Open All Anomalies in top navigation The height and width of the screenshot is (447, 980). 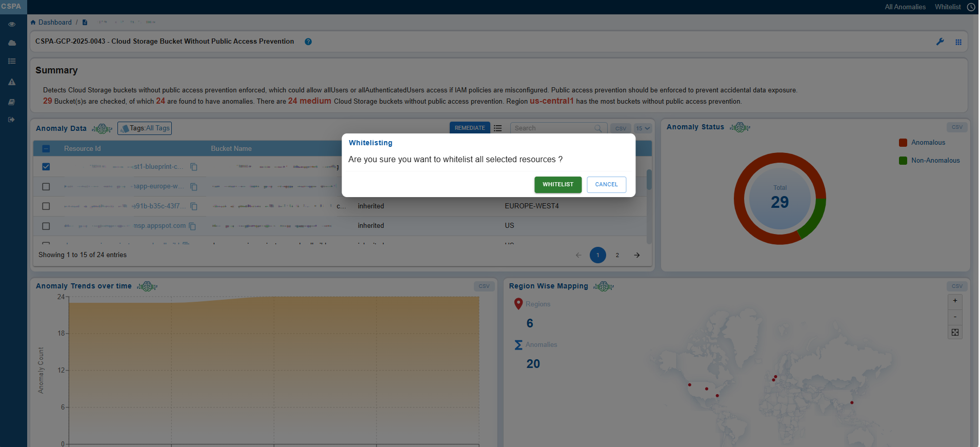(905, 7)
